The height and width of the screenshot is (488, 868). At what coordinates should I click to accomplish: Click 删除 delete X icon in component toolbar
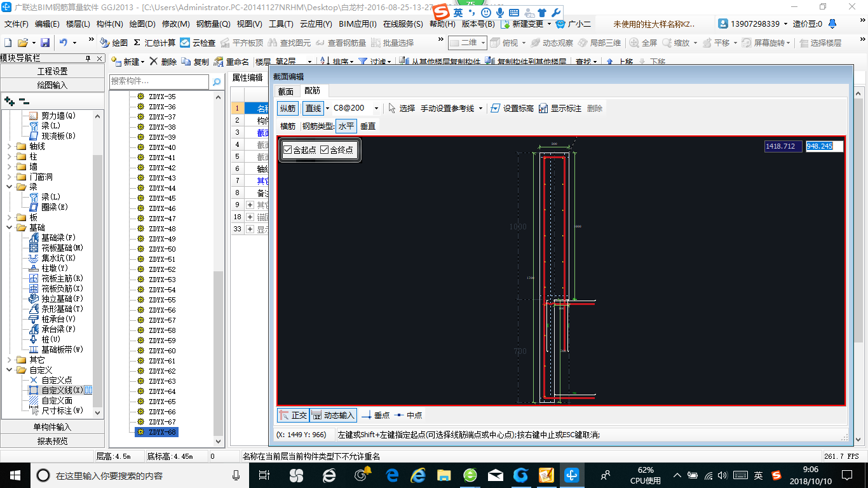pyautogui.click(x=163, y=62)
